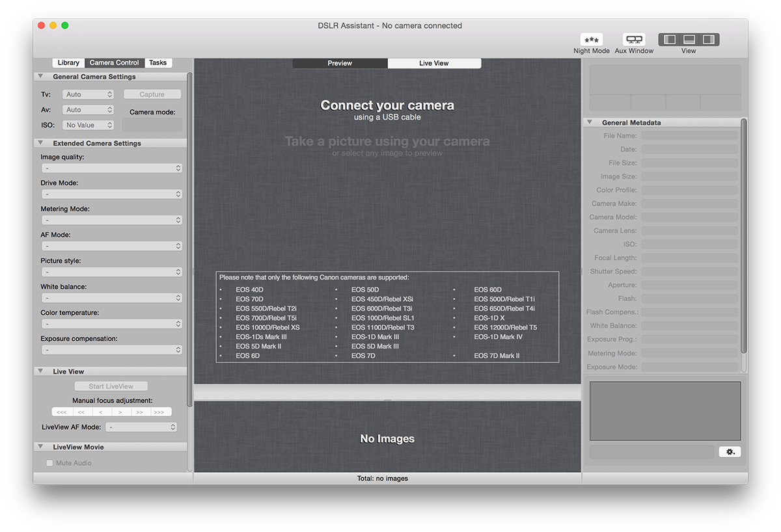Click 'EOS 7D Mark II' in list
Screen dimensions: 781x532
(x=497, y=356)
